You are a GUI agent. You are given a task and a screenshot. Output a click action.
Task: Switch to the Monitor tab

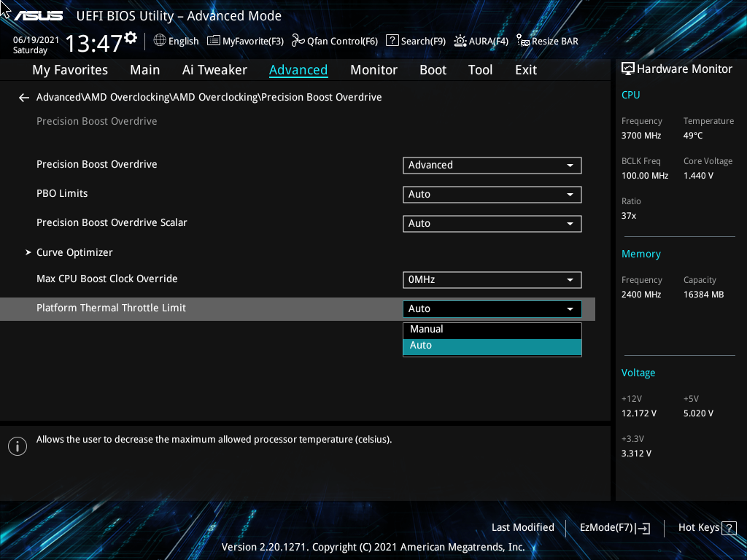373,69
